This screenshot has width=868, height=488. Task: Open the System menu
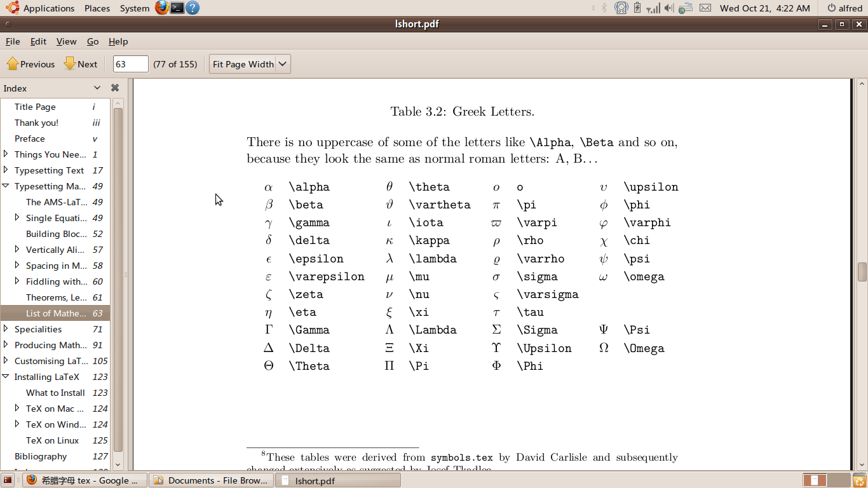(x=135, y=8)
